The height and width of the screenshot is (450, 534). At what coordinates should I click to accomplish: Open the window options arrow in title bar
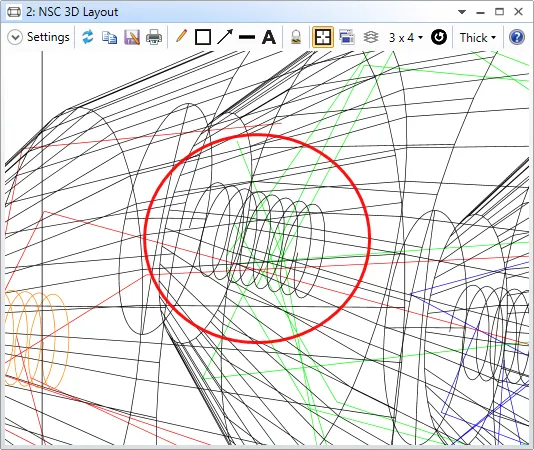coord(462,12)
